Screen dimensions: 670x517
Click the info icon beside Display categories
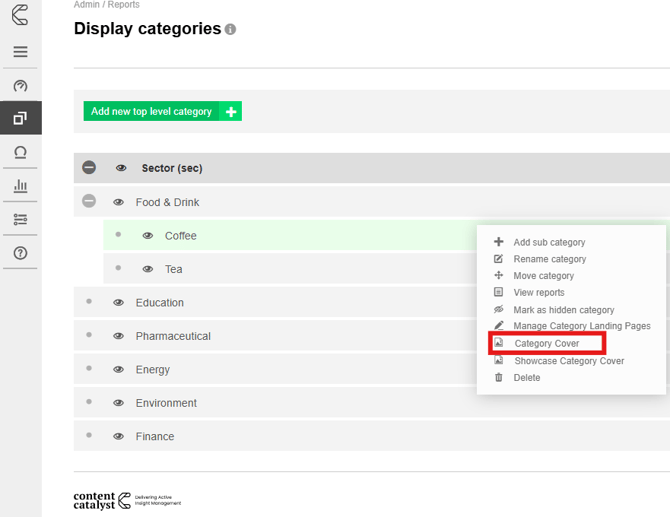[x=230, y=30]
